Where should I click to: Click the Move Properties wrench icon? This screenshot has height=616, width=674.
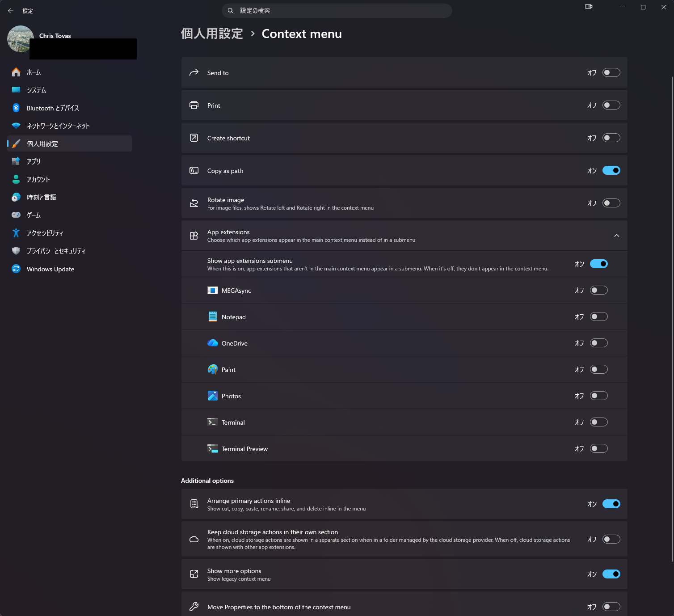point(194,607)
